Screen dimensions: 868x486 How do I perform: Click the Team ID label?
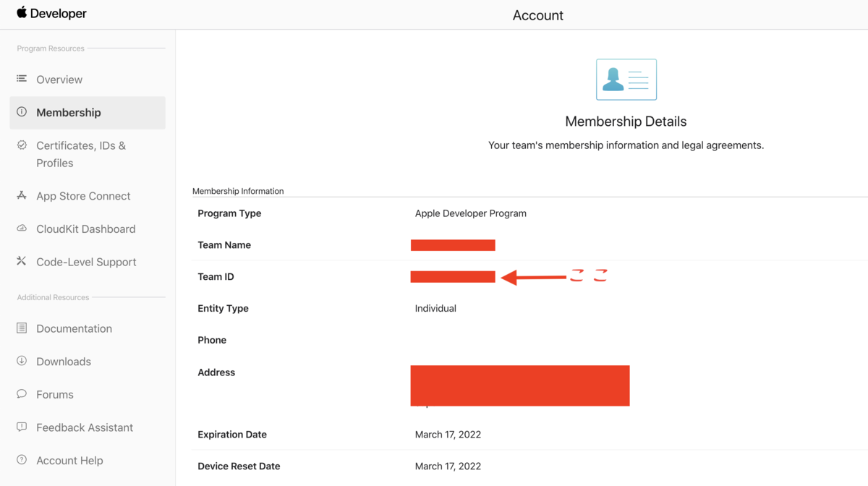[x=216, y=277]
